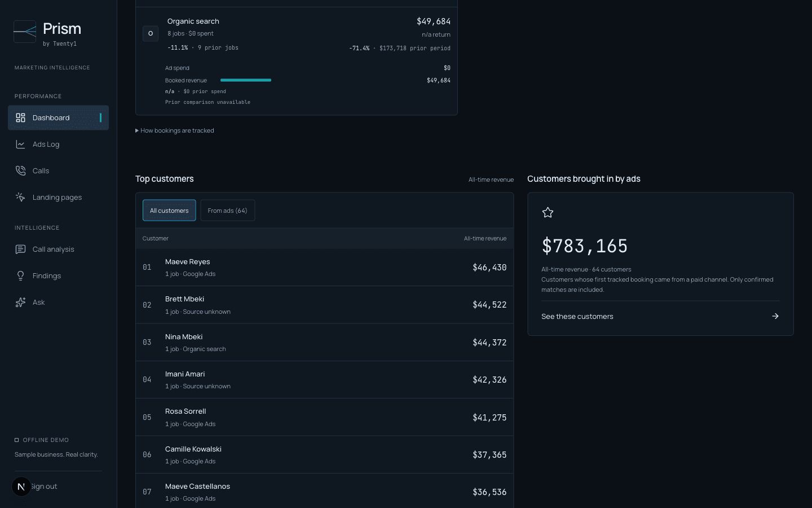Switch to From ads (64) tab

coord(227,211)
